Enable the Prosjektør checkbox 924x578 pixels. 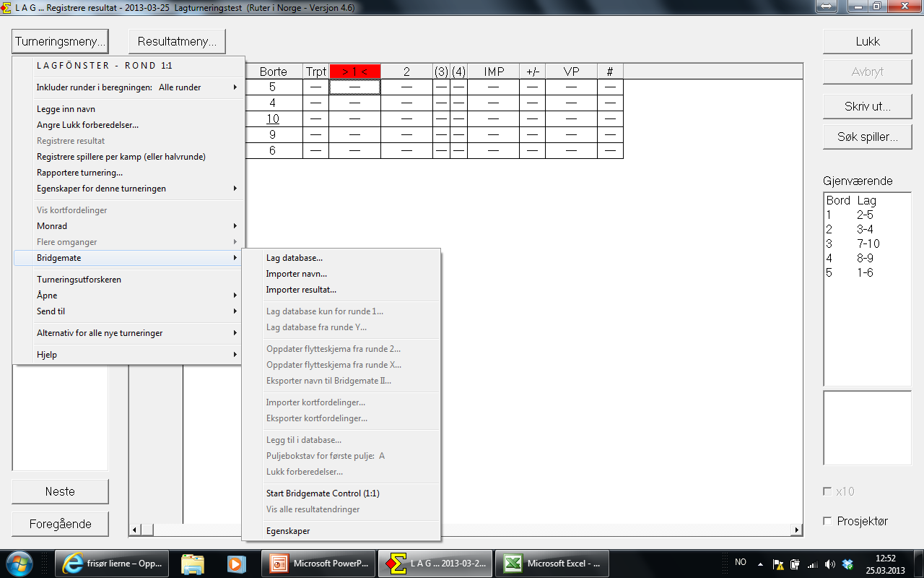pyautogui.click(x=827, y=521)
